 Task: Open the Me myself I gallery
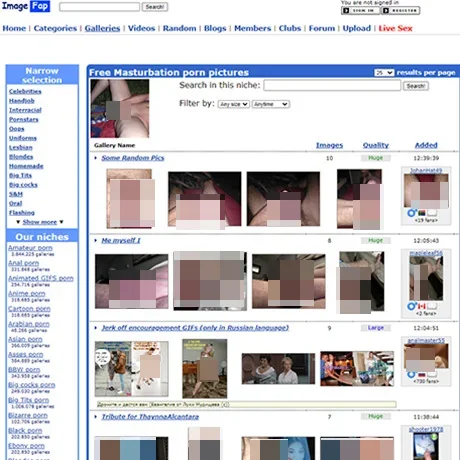click(121, 240)
